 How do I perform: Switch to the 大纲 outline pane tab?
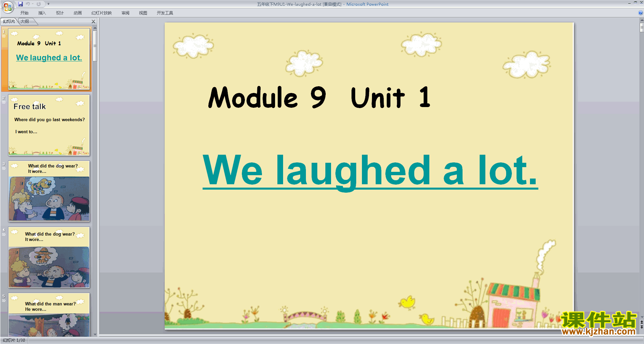[x=25, y=21]
